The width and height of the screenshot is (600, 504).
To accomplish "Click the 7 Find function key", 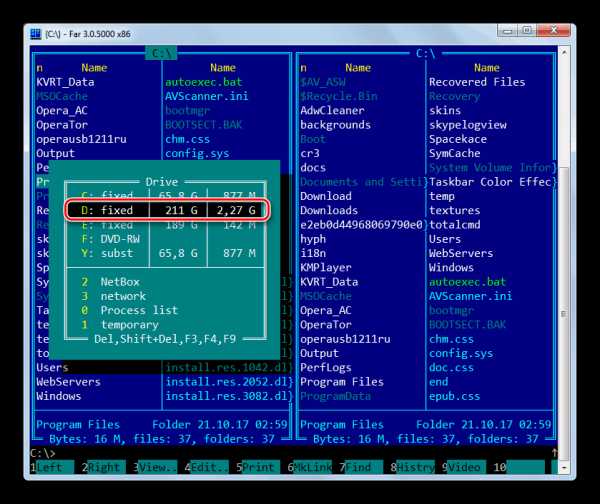I will click(361, 467).
